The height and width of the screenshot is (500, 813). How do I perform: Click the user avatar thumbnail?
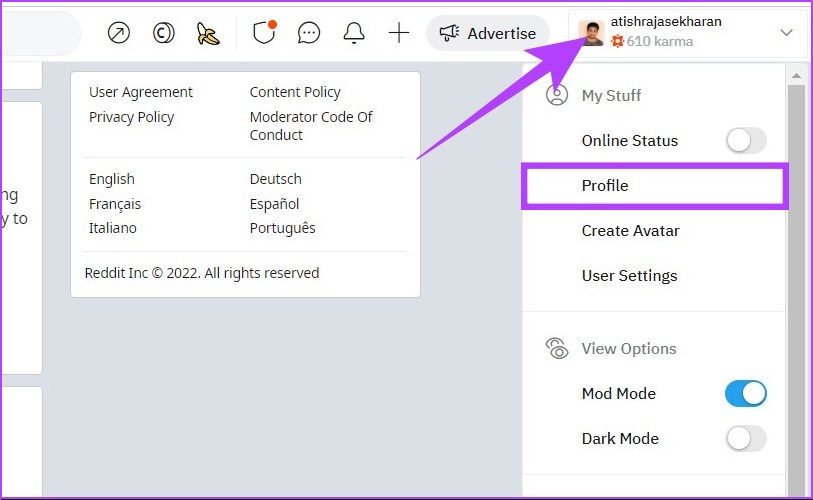click(592, 33)
